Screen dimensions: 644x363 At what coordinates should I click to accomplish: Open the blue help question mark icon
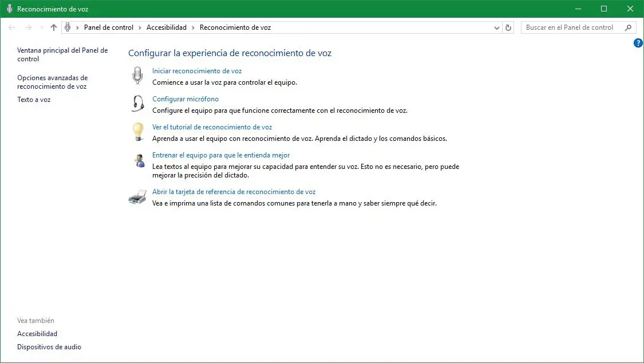click(x=638, y=43)
